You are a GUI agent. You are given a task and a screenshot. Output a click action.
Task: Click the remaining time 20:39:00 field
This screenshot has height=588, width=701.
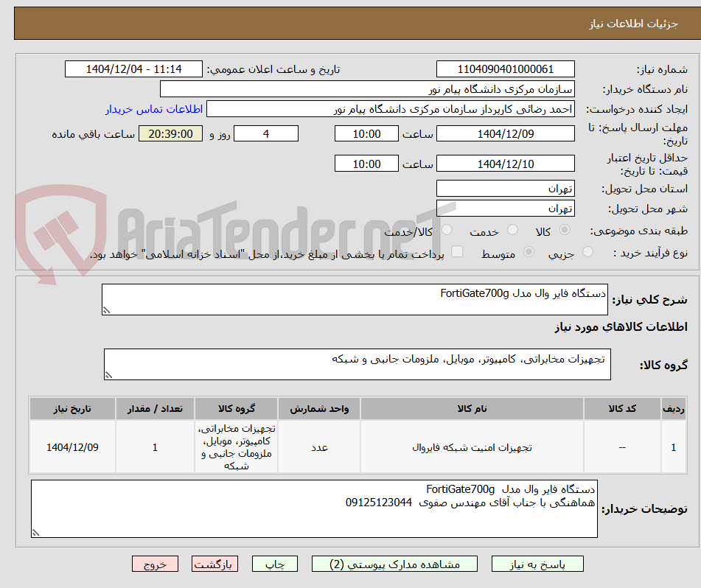tap(170, 133)
